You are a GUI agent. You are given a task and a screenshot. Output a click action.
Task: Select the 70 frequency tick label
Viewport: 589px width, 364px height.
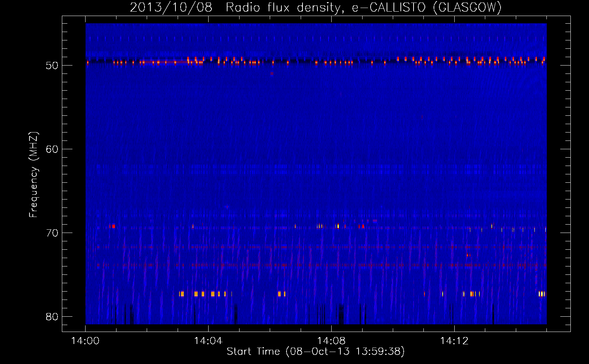point(52,233)
